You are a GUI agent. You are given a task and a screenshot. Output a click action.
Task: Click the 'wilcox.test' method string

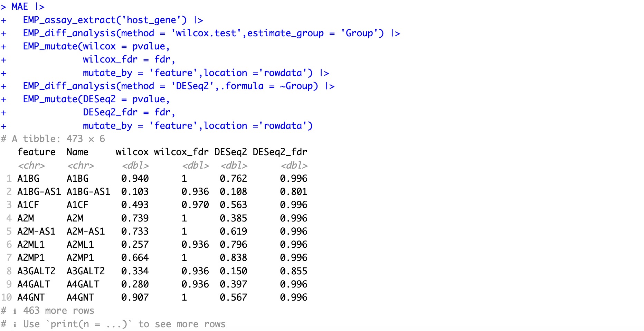tap(206, 33)
